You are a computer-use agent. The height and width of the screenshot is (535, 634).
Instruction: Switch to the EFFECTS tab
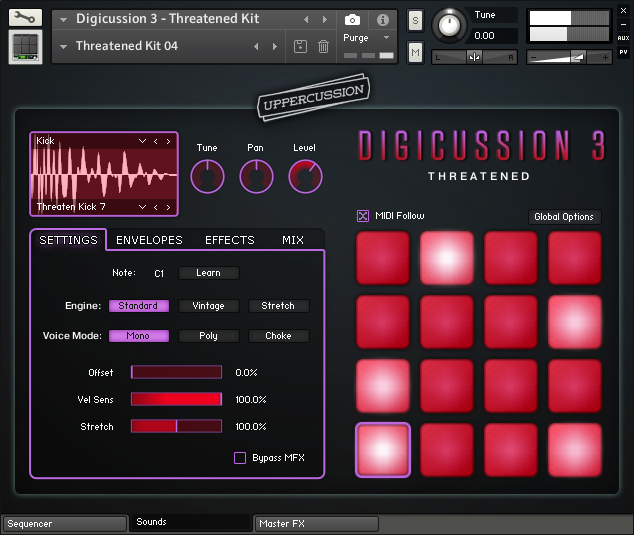pyautogui.click(x=230, y=240)
